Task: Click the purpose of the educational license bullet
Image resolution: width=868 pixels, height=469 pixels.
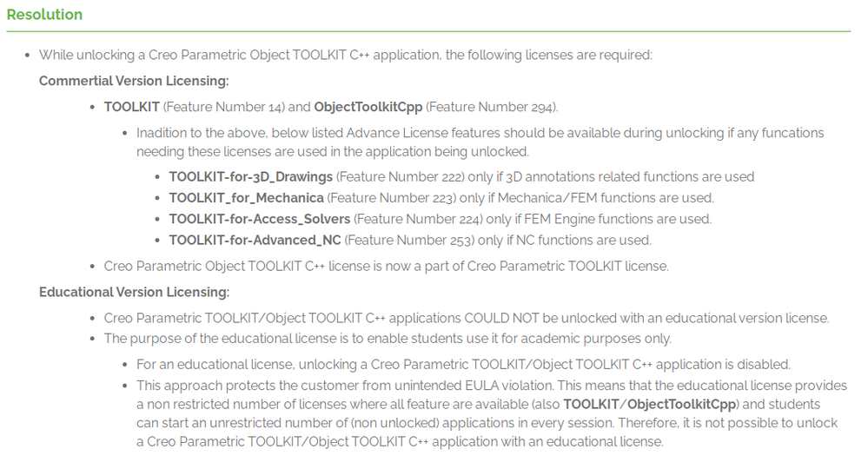Action: [x=388, y=339]
